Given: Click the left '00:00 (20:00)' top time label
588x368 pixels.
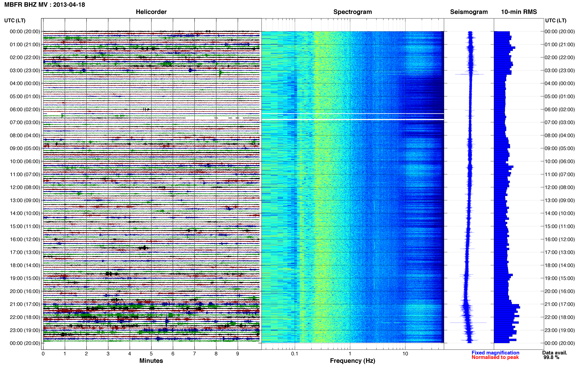Looking at the screenshot, I should tap(25, 31).
